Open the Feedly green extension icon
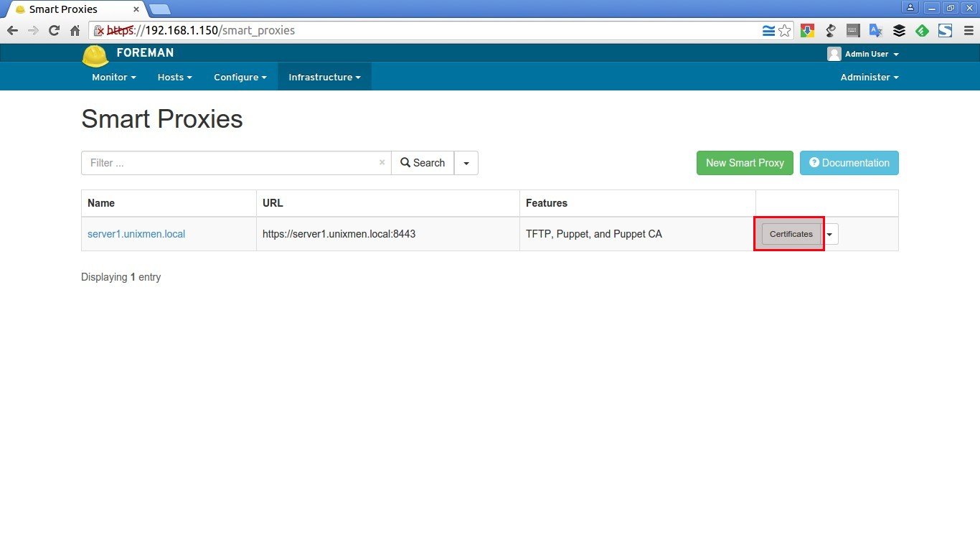The height and width of the screenshot is (534, 980). [x=922, y=31]
